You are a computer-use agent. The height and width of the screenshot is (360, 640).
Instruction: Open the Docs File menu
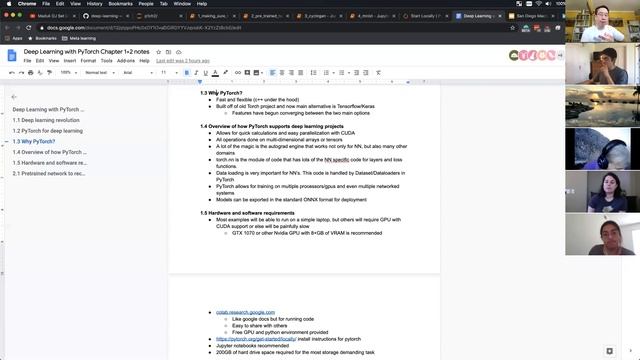[x=27, y=61]
